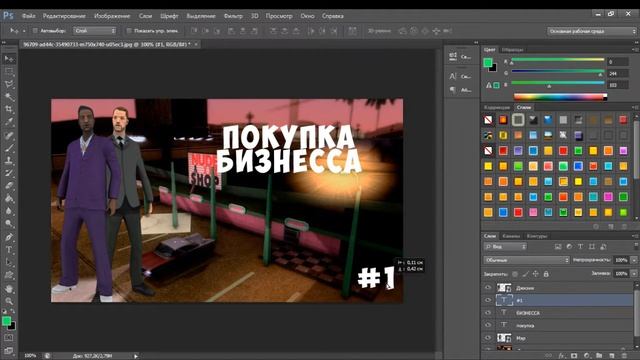Image resolution: width=640 pixels, height=360 pixels.
Task: Enable Показать упр. элем. checkbox
Action: pos(129,31)
